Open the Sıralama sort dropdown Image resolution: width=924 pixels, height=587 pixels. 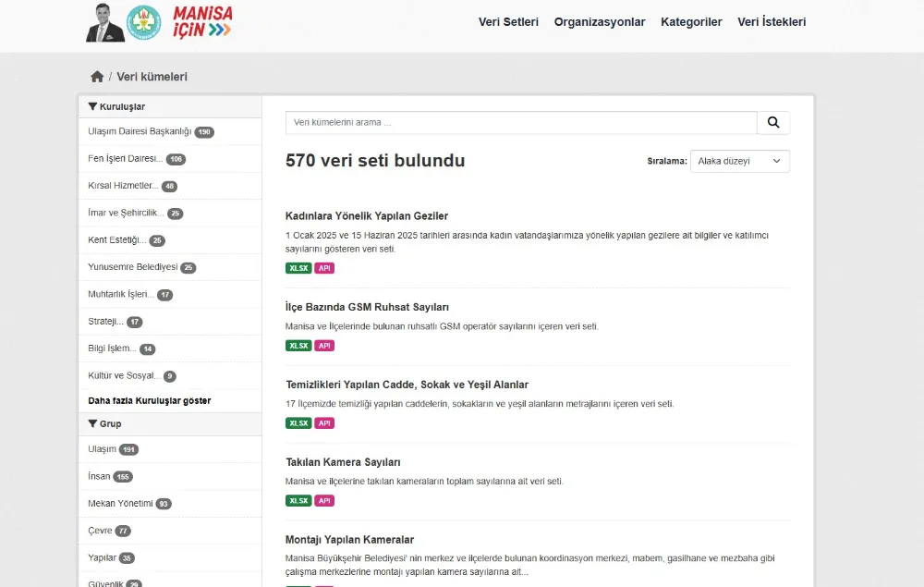pos(739,161)
